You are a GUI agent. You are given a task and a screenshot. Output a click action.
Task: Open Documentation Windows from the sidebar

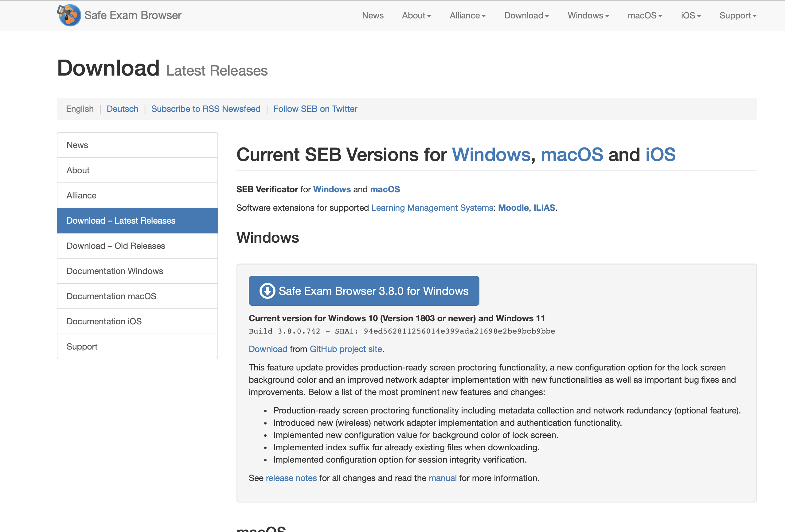coord(115,271)
